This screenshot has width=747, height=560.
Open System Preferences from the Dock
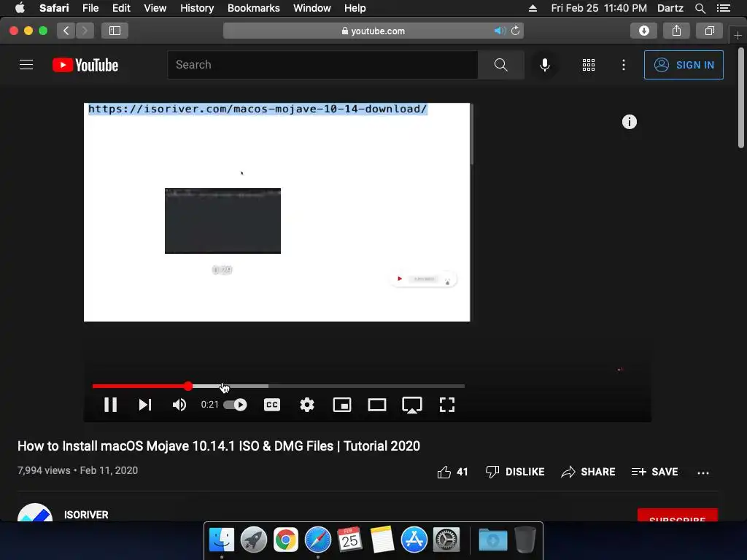click(x=446, y=540)
